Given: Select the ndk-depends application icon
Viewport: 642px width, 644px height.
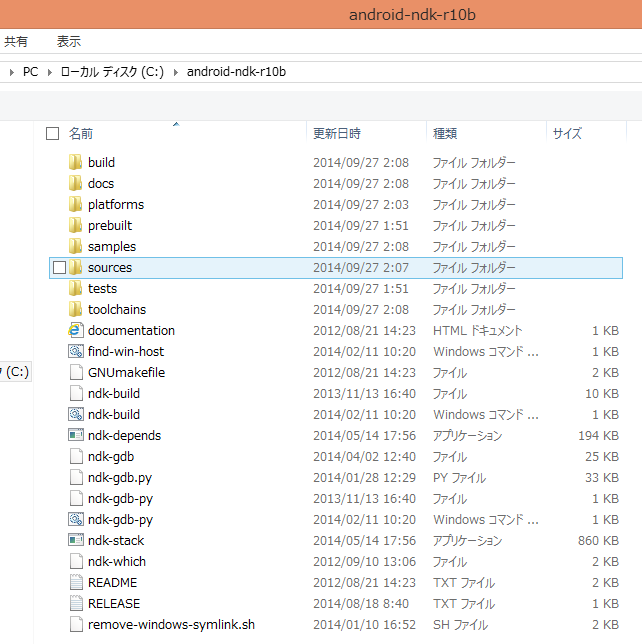Looking at the screenshot, I should tap(76, 435).
